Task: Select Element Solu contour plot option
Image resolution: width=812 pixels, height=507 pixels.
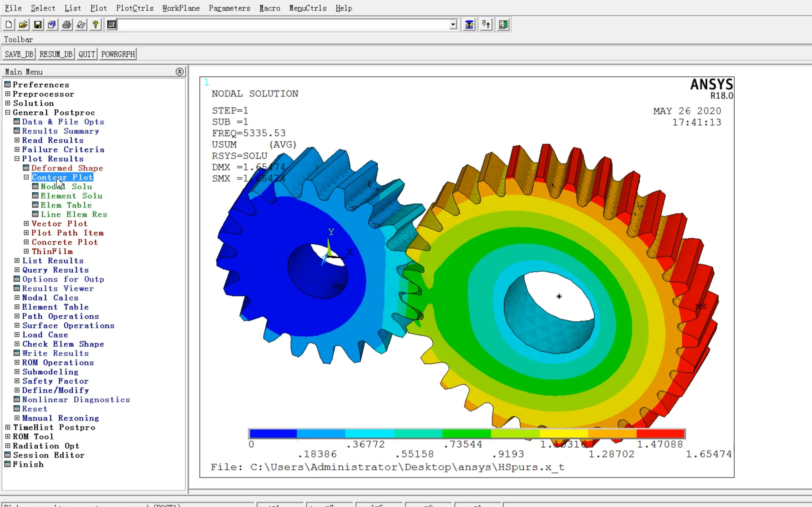Action: [71, 196]
